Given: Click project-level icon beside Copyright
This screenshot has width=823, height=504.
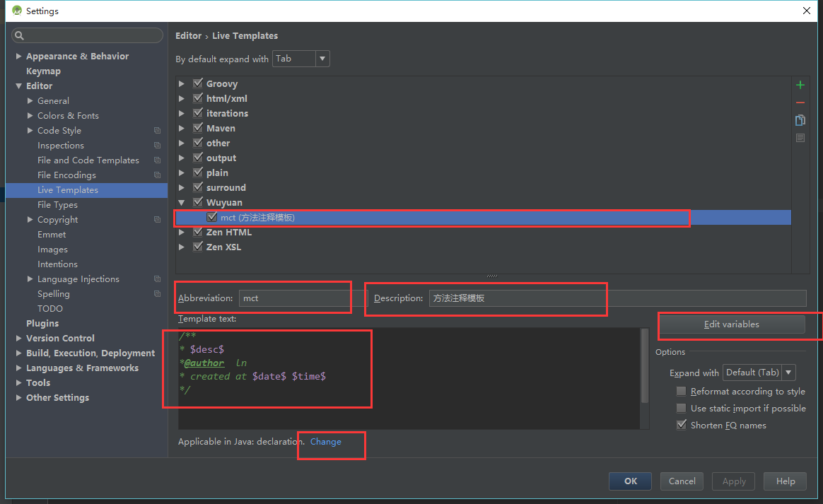Looking at the screenshot, I should [157, 219].
